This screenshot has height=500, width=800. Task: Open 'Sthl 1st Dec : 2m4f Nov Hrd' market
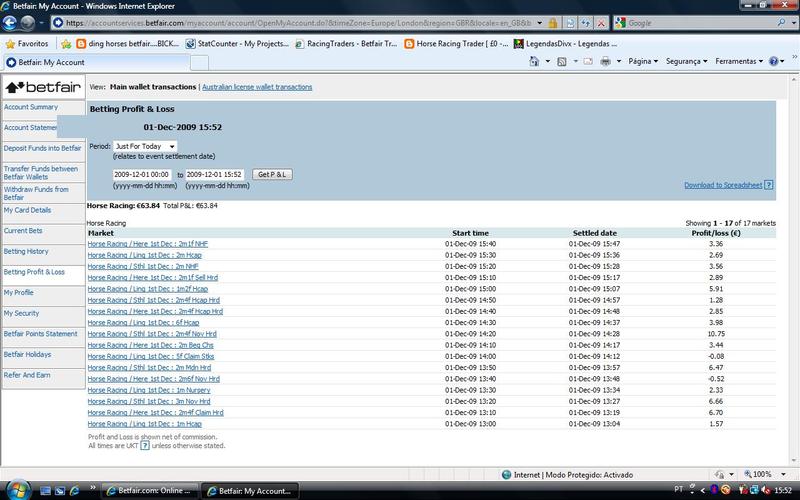(152, 334)
